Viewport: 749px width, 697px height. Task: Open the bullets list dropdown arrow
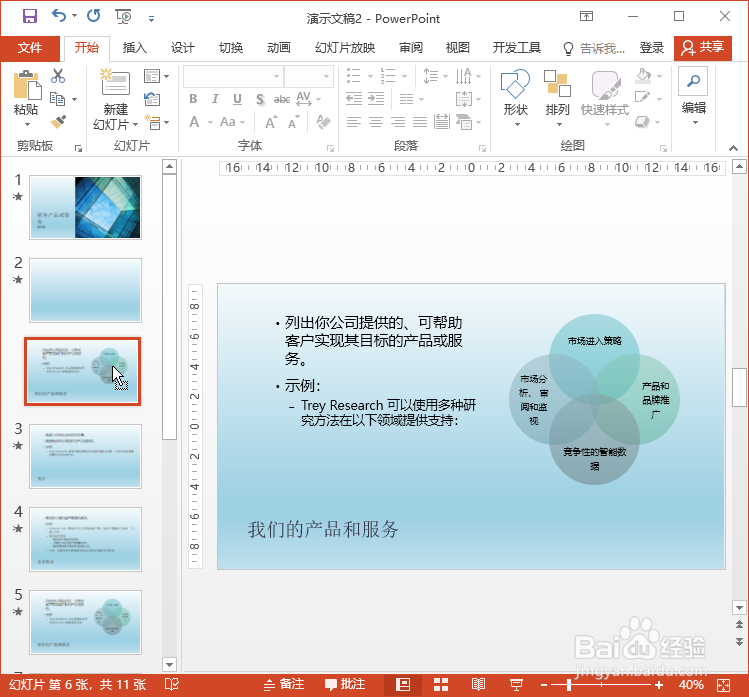point(370,76)
